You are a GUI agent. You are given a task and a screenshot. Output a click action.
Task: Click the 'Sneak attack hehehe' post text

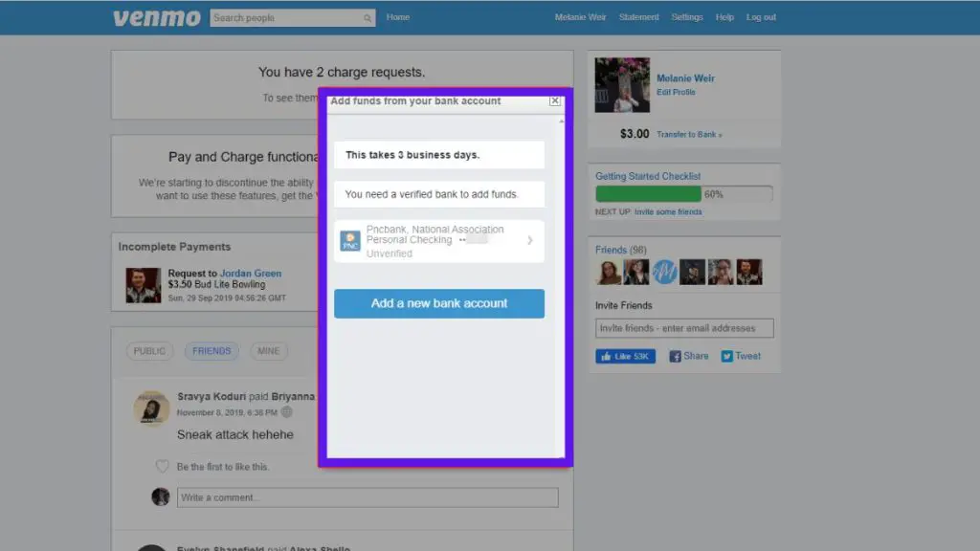[235, 435]
